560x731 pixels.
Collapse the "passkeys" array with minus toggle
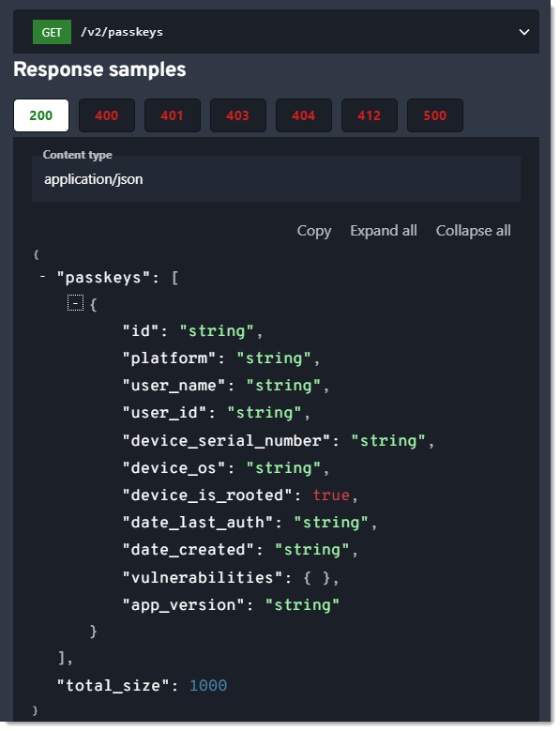click(43, 277)
